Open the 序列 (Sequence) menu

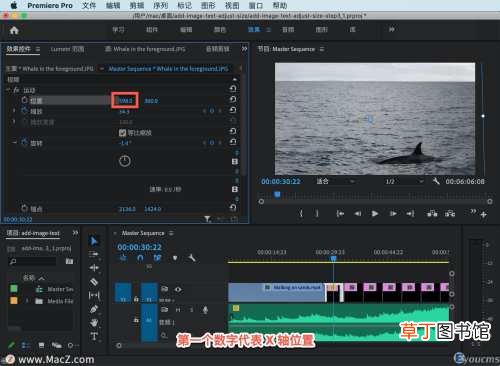pos(161,5)
